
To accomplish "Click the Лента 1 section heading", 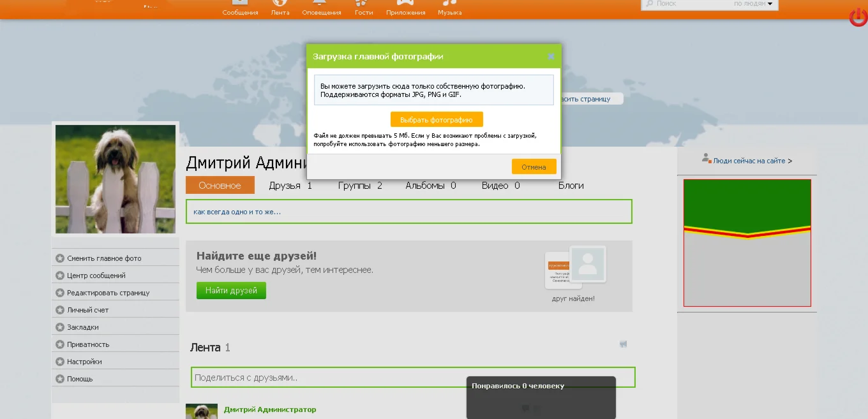I will coord(210,348).
